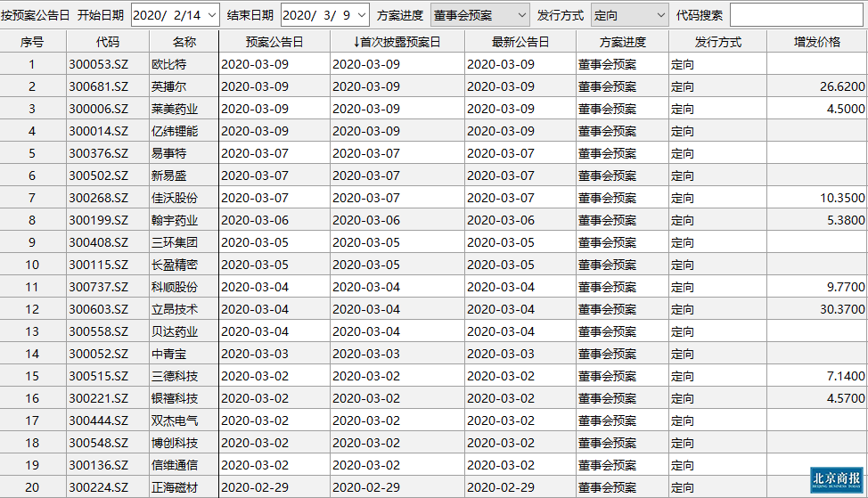Select row number 1 cell

point(32,65)
